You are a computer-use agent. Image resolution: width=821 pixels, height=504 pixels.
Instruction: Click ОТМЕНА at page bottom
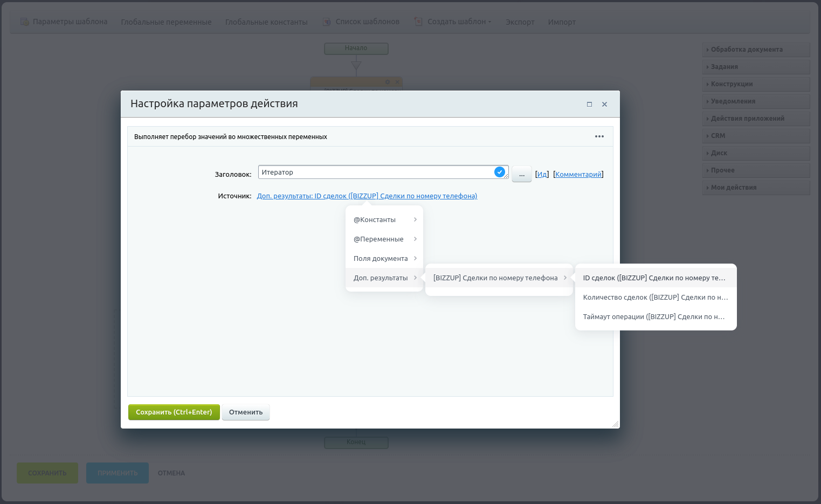tap(171, 473)
